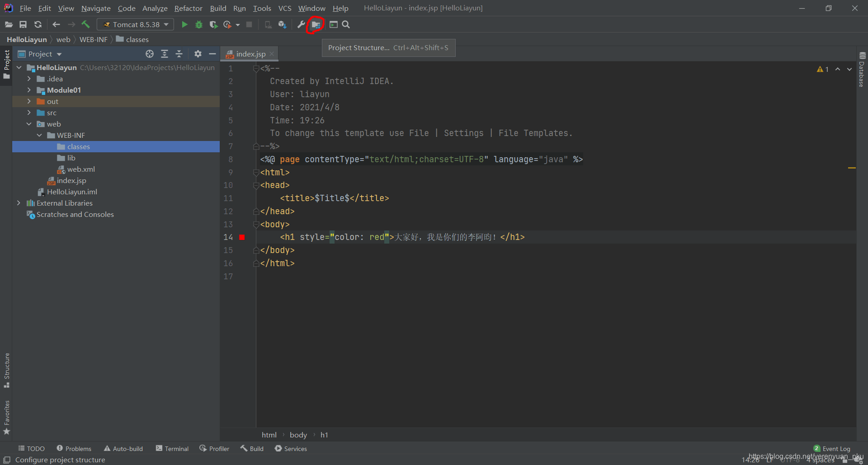This screenshot has height=465, width=868.
Task: Open the TODO tool window
Action: (x=31, y=448)
